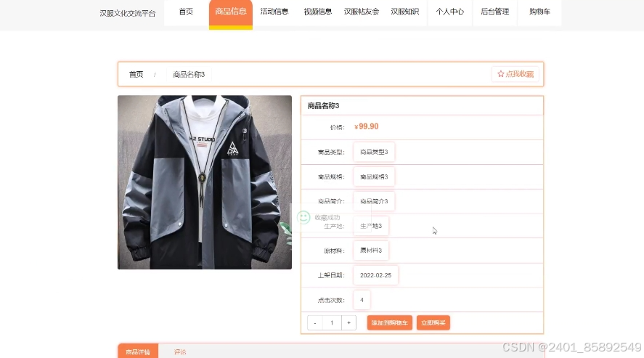Viewport: 644px width, 358px height.
Task: Select the 商品详情 tab
Action: 138,351
